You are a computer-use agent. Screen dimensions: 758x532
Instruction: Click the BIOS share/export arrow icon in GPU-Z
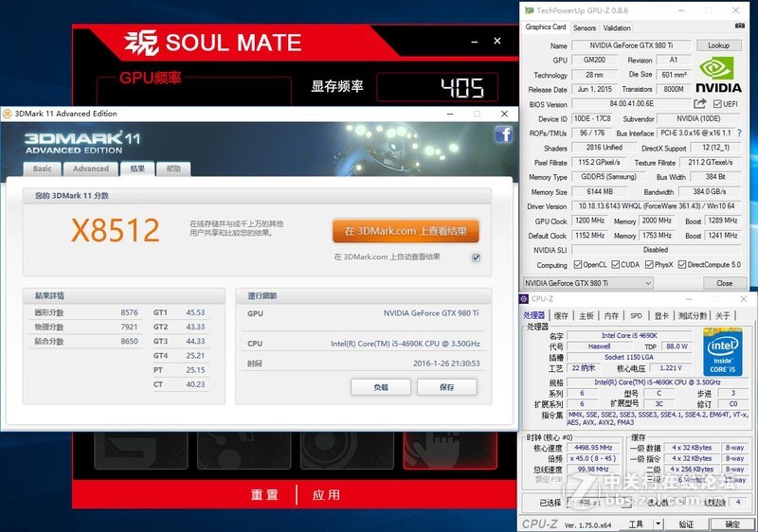coord(699,103)
